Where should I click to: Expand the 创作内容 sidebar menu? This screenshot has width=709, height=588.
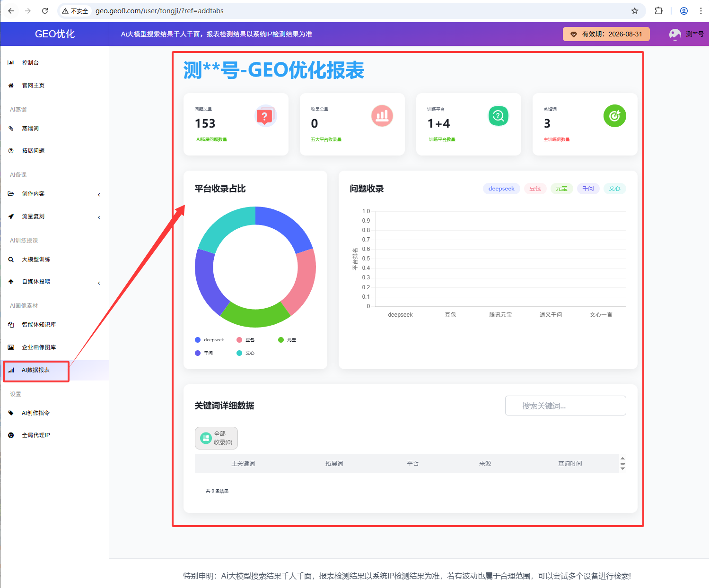coord(54,194)
